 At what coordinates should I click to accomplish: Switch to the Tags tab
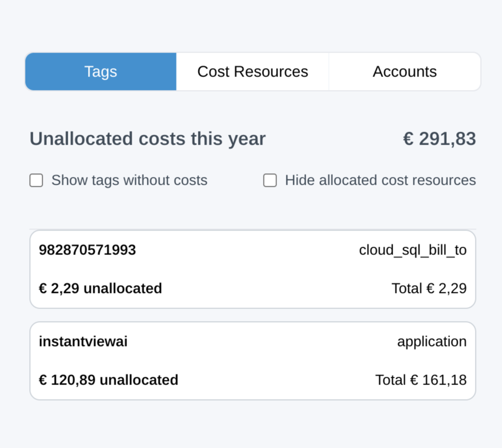click(x=101, y=72)
